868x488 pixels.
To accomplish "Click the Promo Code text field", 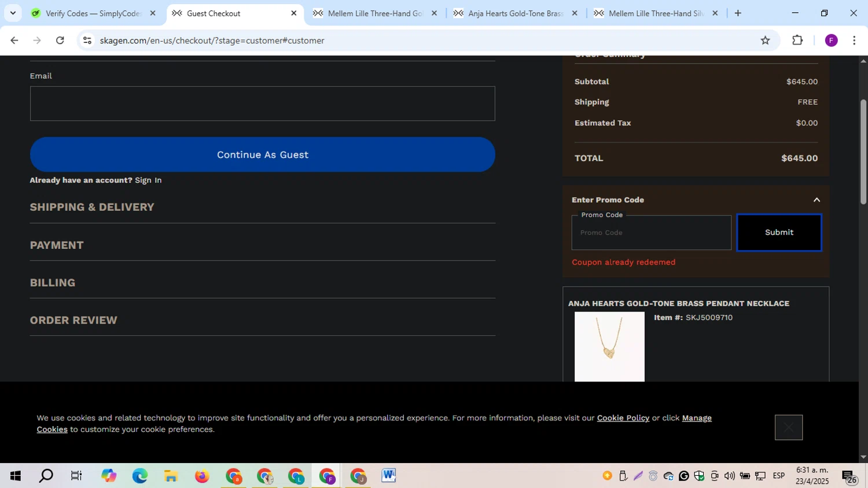I will (651, 233).
